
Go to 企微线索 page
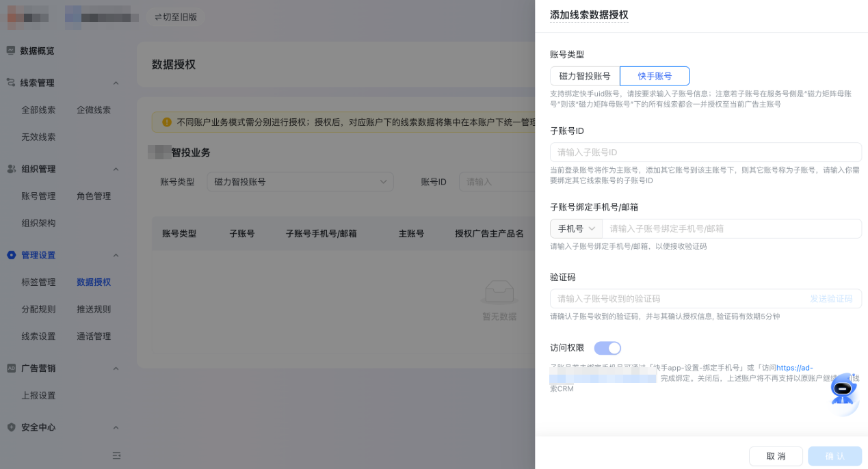94,109
